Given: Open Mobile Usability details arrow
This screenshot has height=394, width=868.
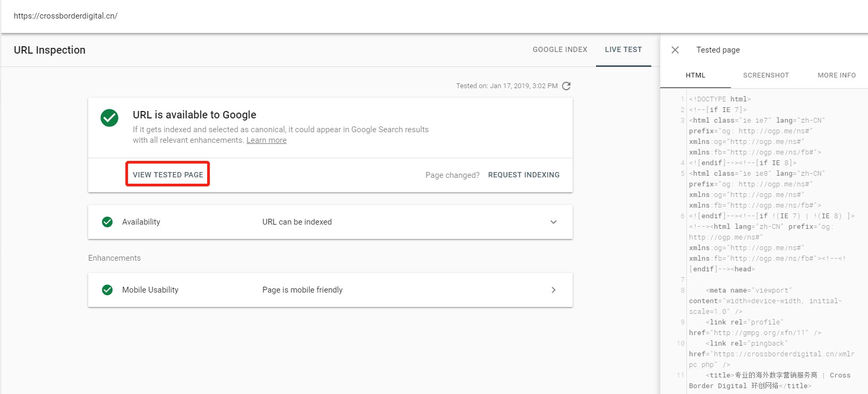Looking at the screenshot, I should (553, 290).
